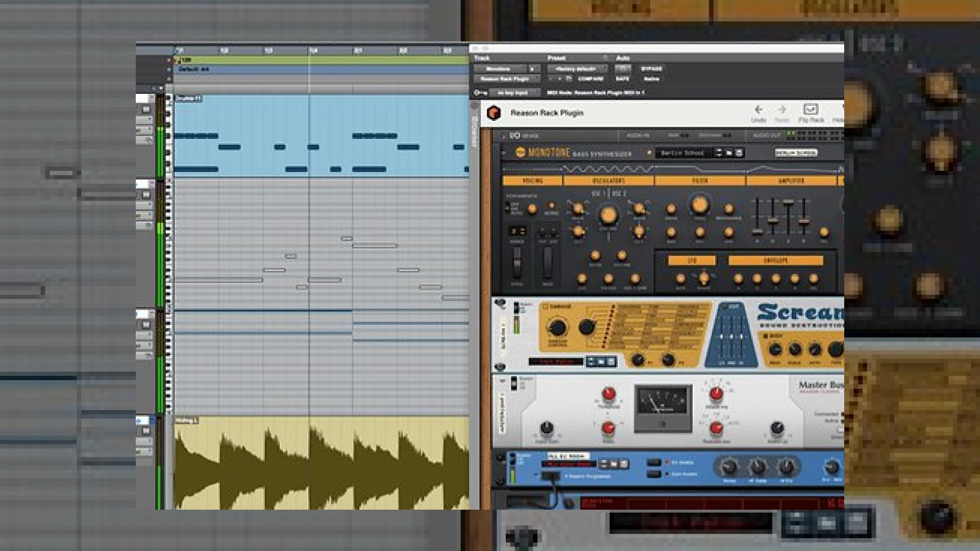Expand the I/O device fold arrow
The image size is (980, 551).
[x=503, y=136]
